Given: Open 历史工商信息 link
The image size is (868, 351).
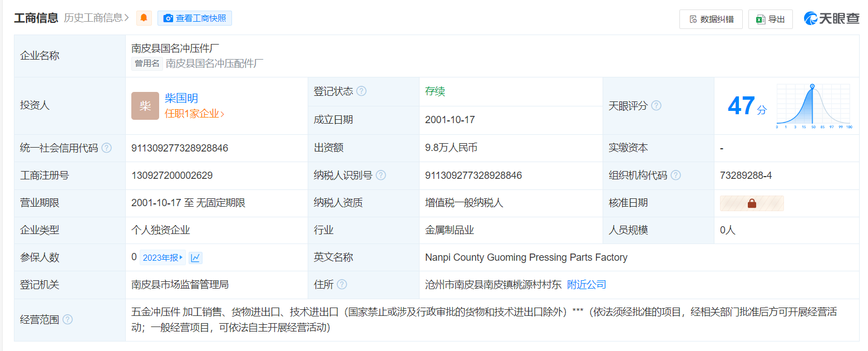Looking at the screenshot, I should [96, 18].
